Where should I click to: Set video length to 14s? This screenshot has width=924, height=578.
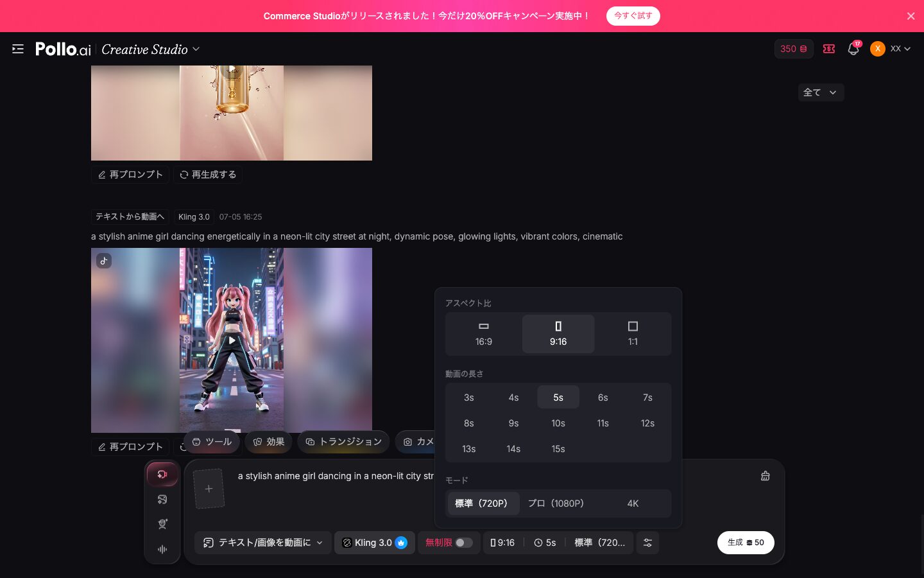point(513,449)
